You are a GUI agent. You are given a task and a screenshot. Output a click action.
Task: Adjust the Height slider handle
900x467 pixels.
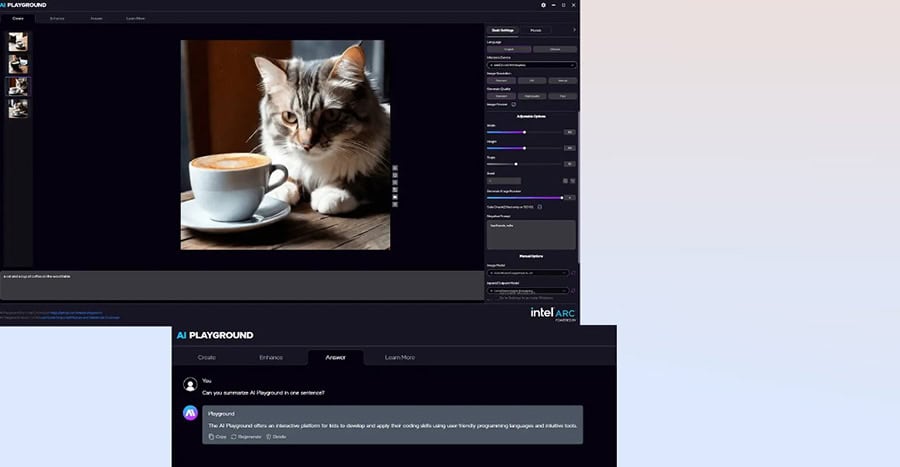[525, 148]
